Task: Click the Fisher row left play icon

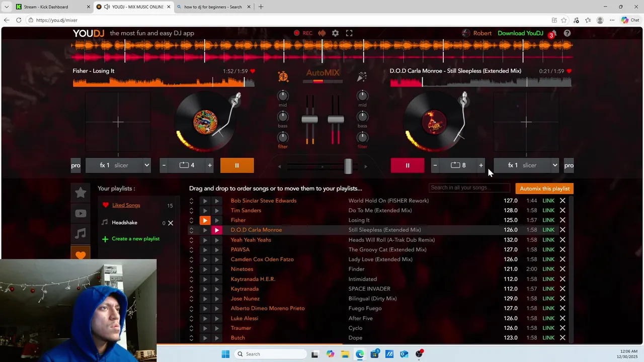Action: (x=205, y=220)
